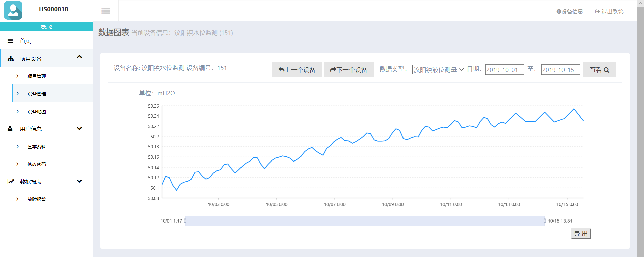644x257 pixels.
Task: Click the user avatar icon
Action: [13, 10]
